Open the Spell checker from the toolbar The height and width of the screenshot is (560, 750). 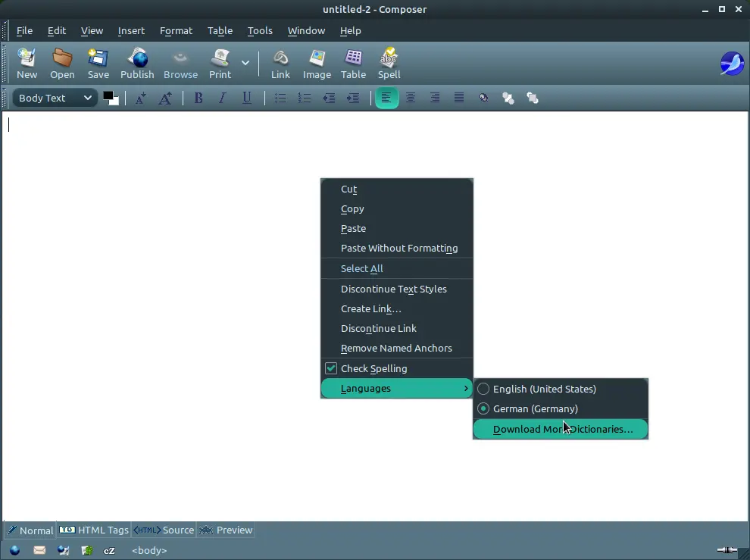pos(389,63)
